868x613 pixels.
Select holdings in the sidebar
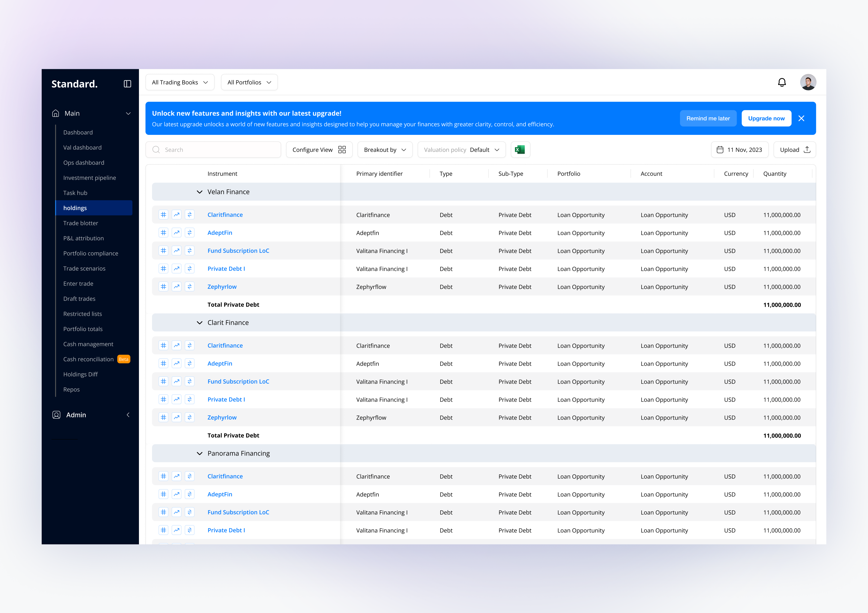75,208
